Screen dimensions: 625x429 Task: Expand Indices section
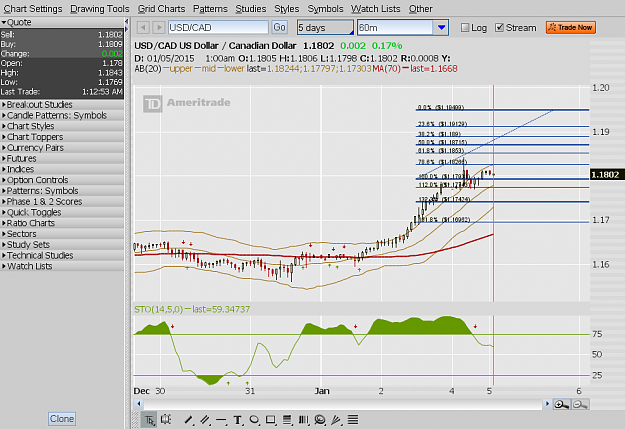[62, 169]
